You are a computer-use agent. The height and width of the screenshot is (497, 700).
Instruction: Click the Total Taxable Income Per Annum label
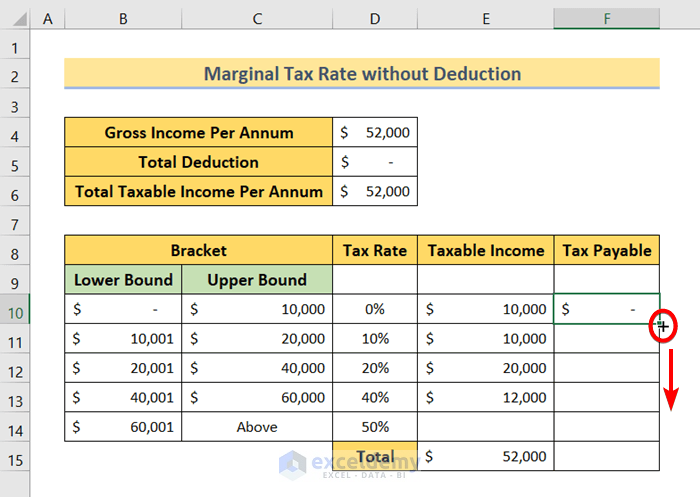click(x=199, y=191)
